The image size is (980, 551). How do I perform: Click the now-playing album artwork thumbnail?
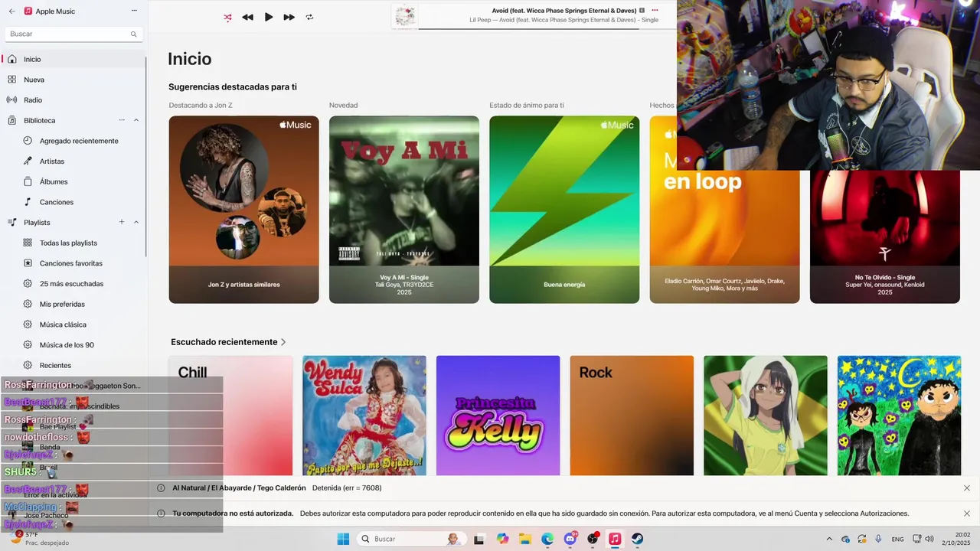406,15
